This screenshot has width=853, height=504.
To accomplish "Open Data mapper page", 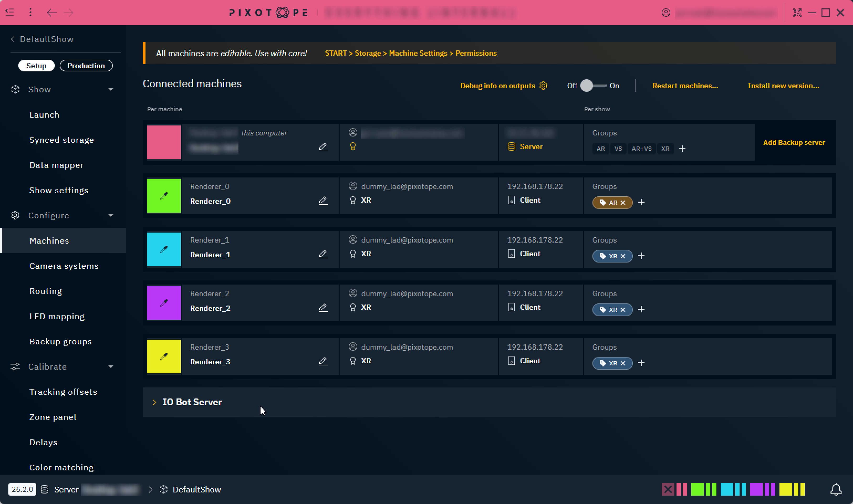I will point(56,165).
